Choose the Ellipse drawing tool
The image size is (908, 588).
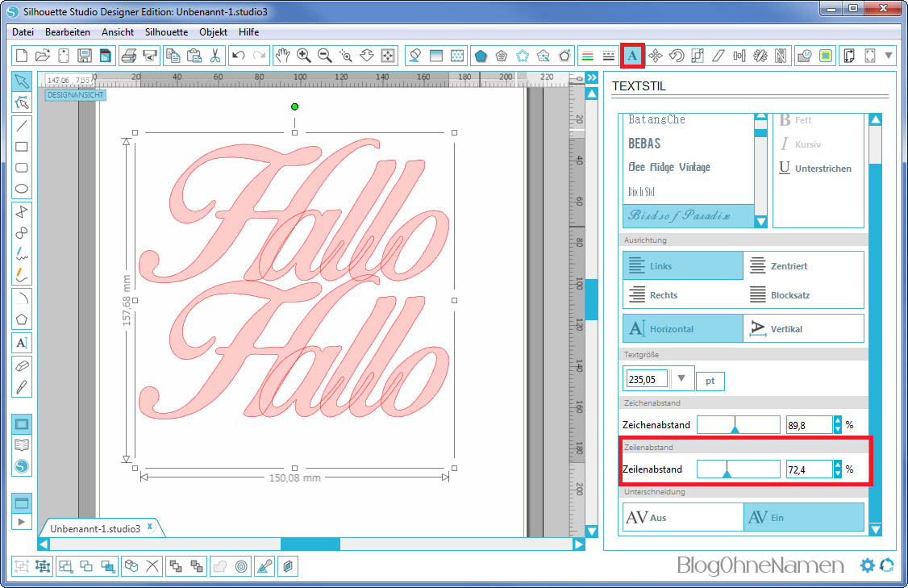(22, 190)
